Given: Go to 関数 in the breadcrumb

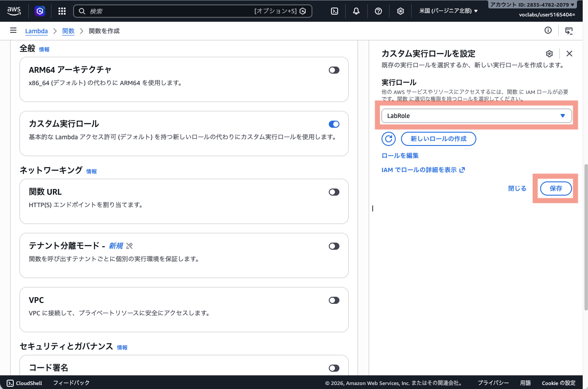Looking at the screenshot, I should click(x=68, y=31).
